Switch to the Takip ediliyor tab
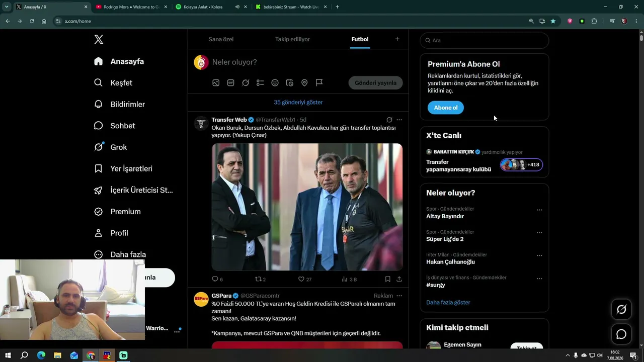Screen dimensions: 644x362 (x=292, y=39)
